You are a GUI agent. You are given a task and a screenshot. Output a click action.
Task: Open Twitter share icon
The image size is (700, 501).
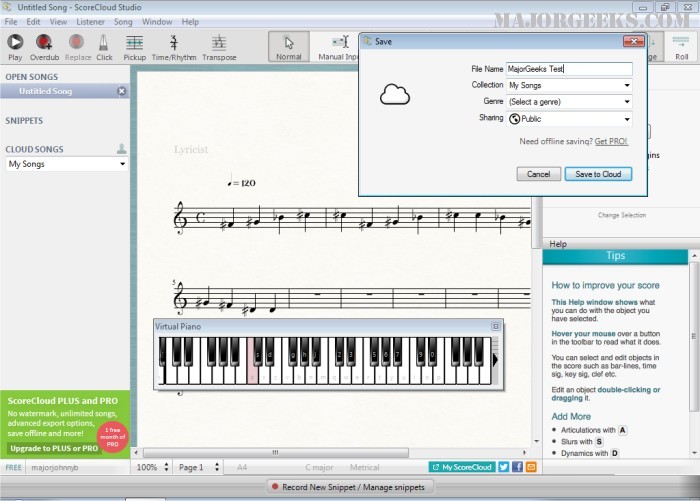click(504, 467)
